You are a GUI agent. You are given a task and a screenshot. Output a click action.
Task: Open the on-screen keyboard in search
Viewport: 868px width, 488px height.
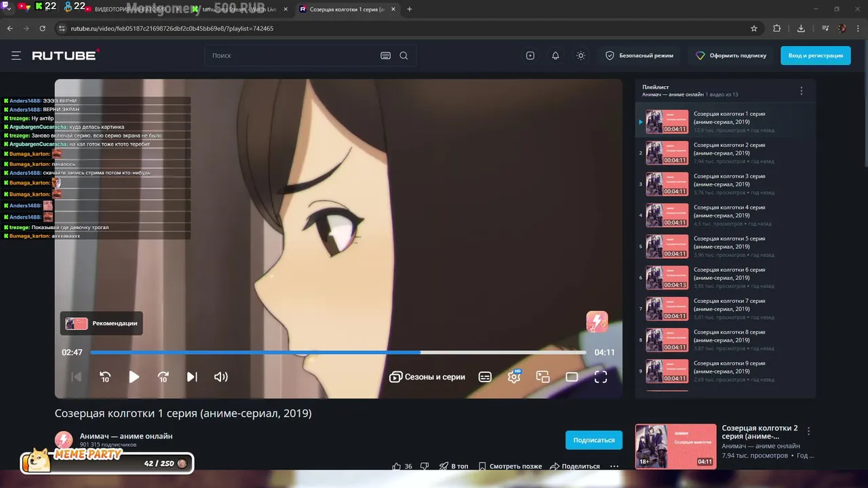click(x=386, y=56)
